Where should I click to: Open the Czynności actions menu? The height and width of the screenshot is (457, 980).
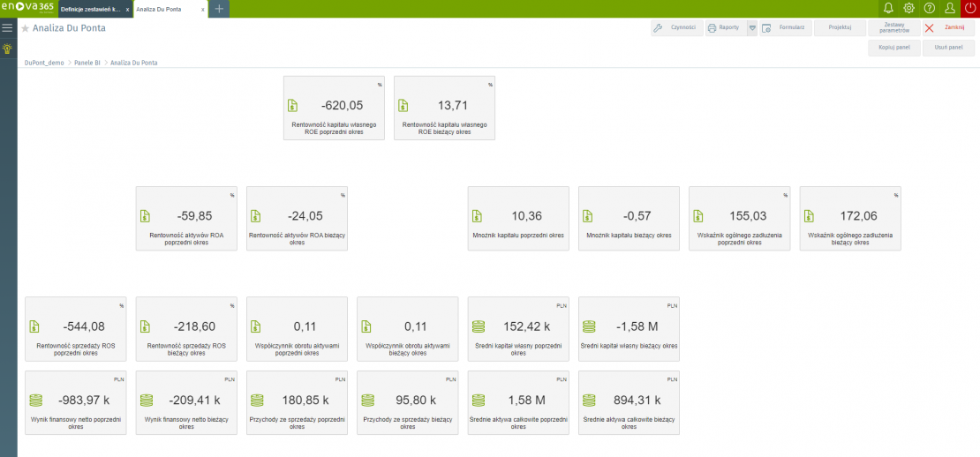pos(675,28)
